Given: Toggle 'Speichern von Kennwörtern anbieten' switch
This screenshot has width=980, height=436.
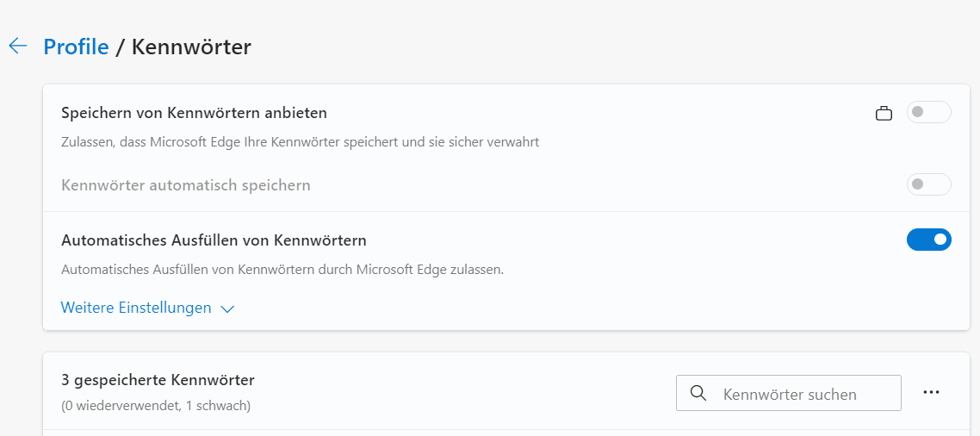Looking at the screenshot, I should click(x=928, y=112).
